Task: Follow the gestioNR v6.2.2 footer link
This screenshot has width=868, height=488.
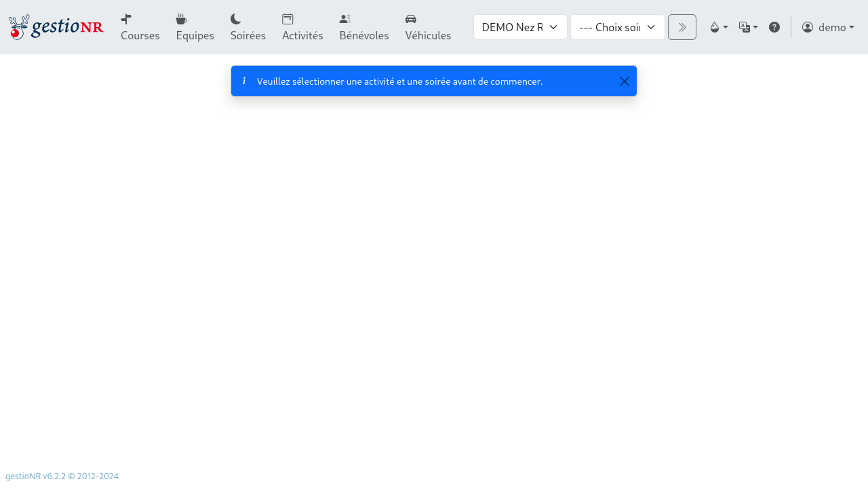Action: (x=62, y=476)
